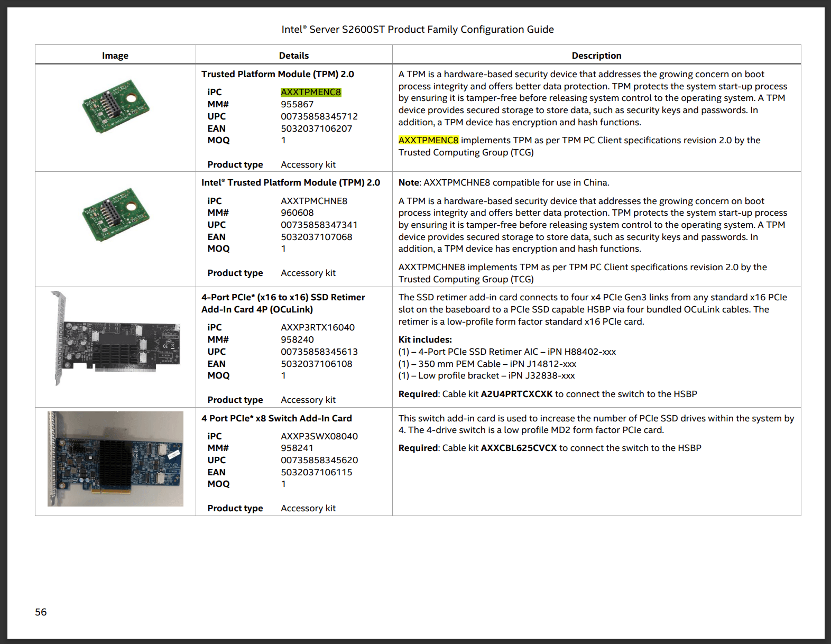Viewport: 831px width, 644px height.
Task: Click 'Note' about AXXTPMCHNE8 China compatibility
Action: click(504, 182)
